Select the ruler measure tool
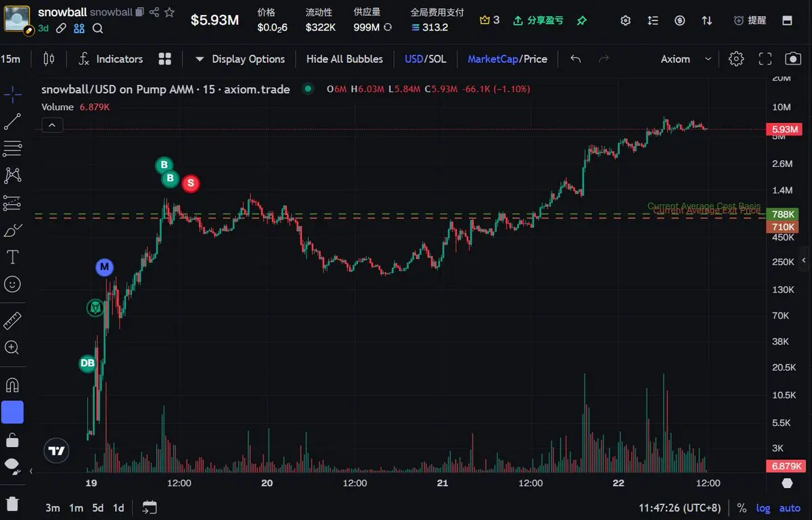 (12, 321)
